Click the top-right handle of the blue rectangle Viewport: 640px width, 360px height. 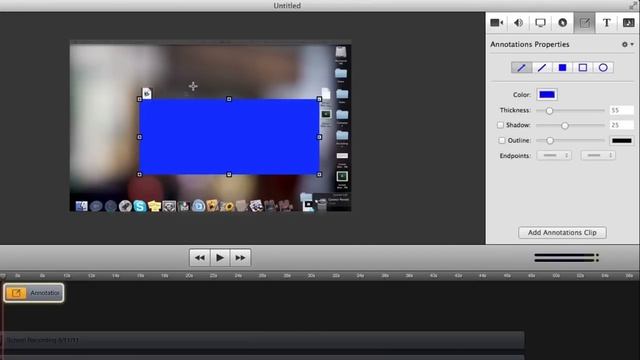tap(319, 99)
